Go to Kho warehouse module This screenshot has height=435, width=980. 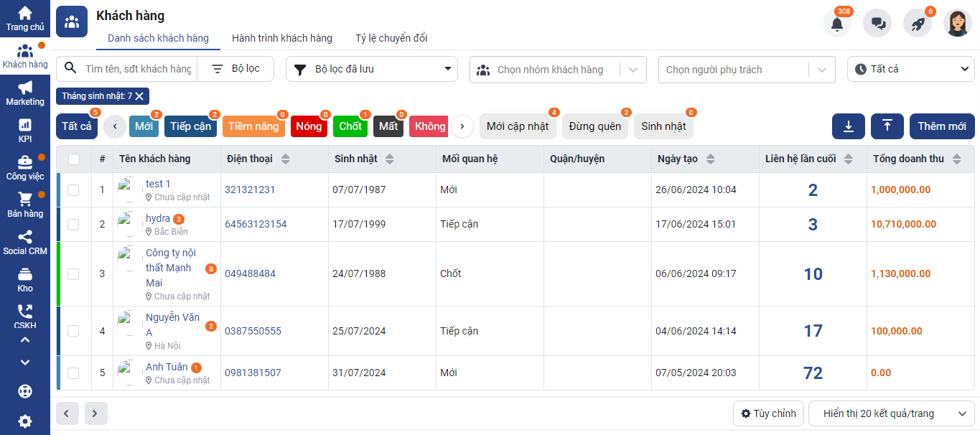pyautogui.click(x=25, y=280)
